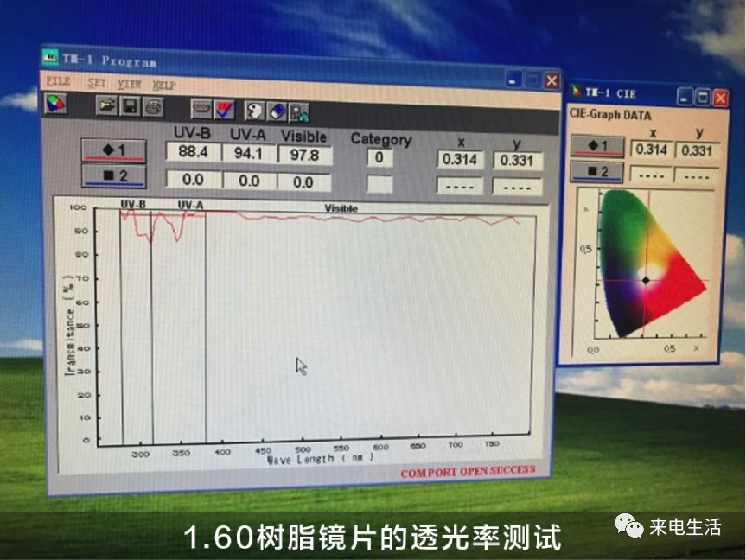This screenshot has width=746, height=560.
Task: Click the Visible value 97.8 field
Action: 304,155
